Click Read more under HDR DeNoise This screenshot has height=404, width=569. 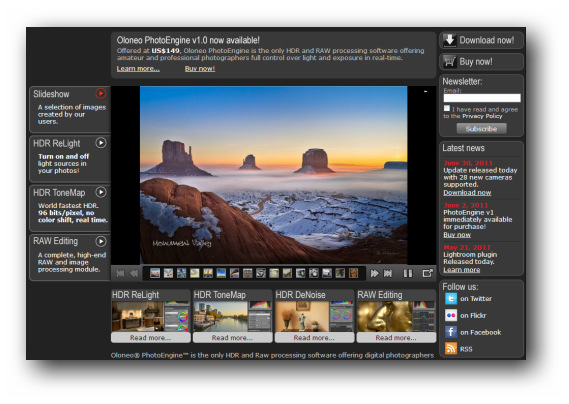click(x=314, y=338)
